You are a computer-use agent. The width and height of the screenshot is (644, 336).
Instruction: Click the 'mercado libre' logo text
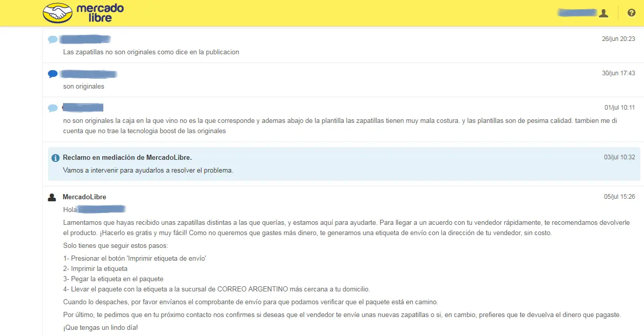100,13
